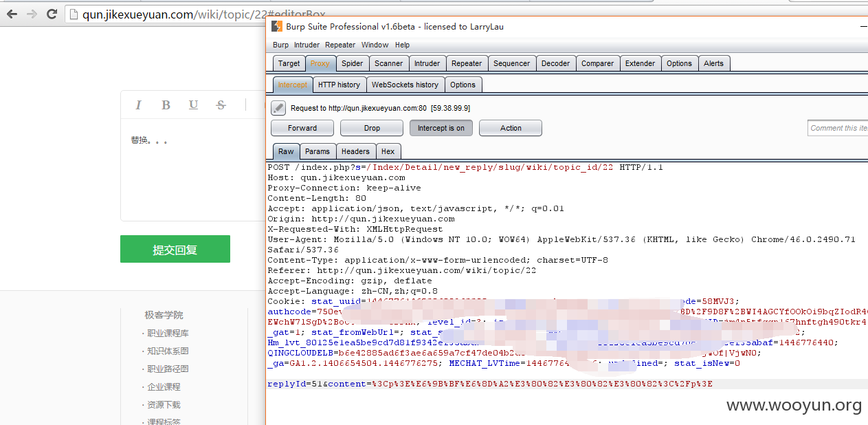Open the Scanner tab
This screenshot has height=425, width=868.
388,63
